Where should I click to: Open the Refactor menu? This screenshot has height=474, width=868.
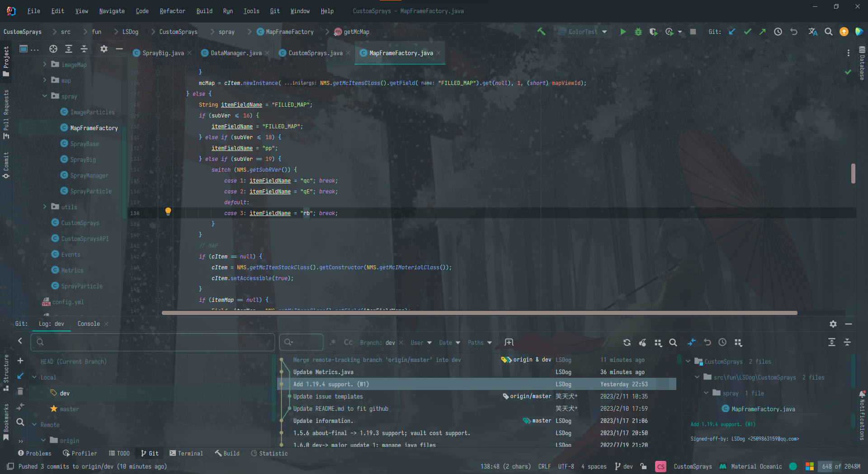(172, 11)
